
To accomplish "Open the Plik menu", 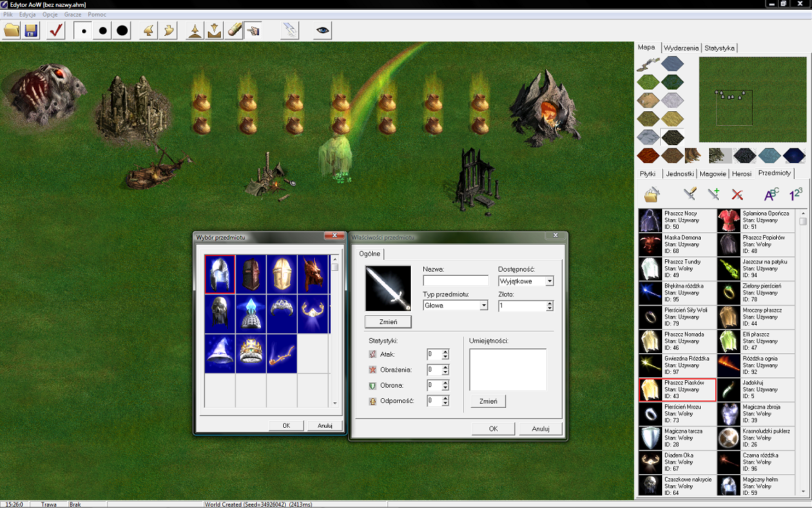I will point(8,15).
